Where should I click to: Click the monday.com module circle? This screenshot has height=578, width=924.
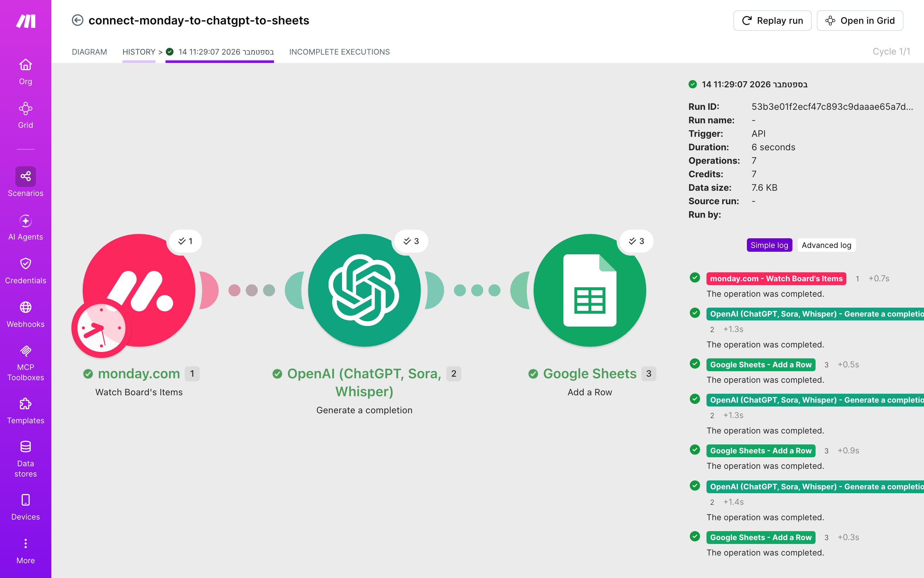(x=139, y=290)
